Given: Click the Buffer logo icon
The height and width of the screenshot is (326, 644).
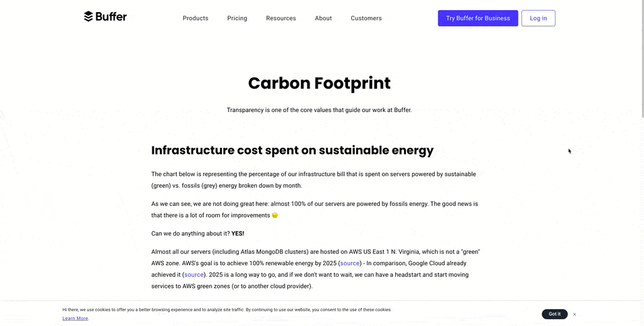Looking at the screenshot, I should click(x=88, y=16).
